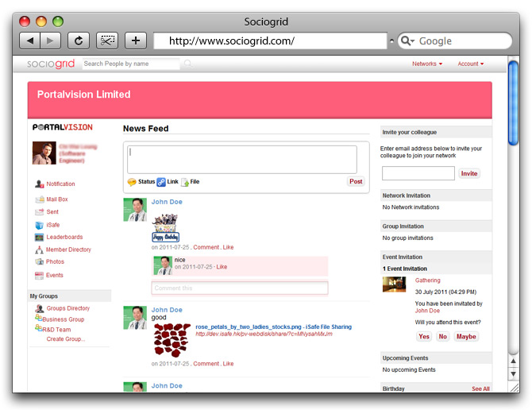
Task: Go back with the browser back arrow
Action: [x=30, y=41]
